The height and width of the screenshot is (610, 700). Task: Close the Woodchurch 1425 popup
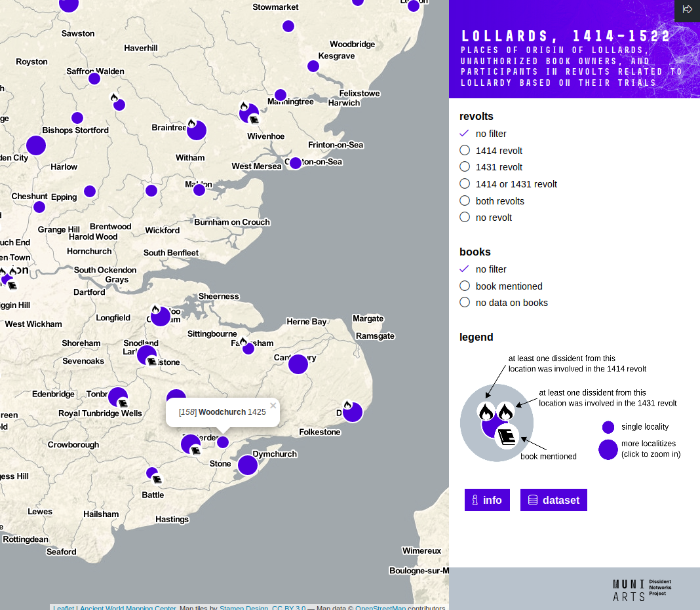click(x=273, y=404)
